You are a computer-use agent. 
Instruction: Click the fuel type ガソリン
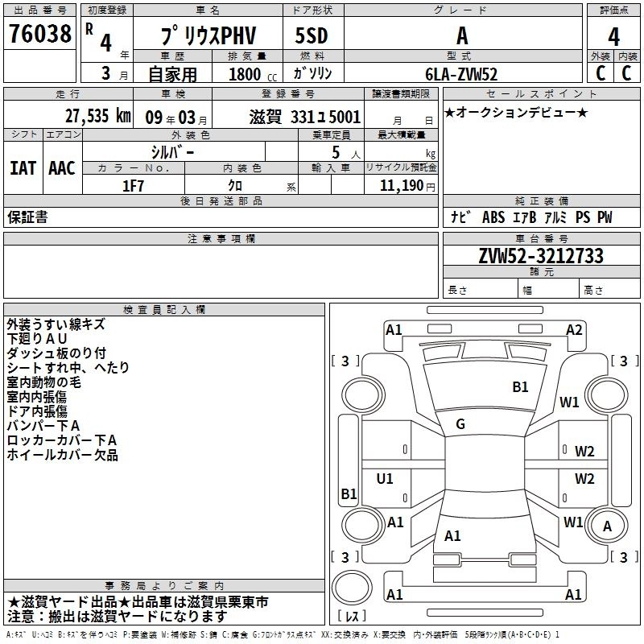tap(312, 73)
